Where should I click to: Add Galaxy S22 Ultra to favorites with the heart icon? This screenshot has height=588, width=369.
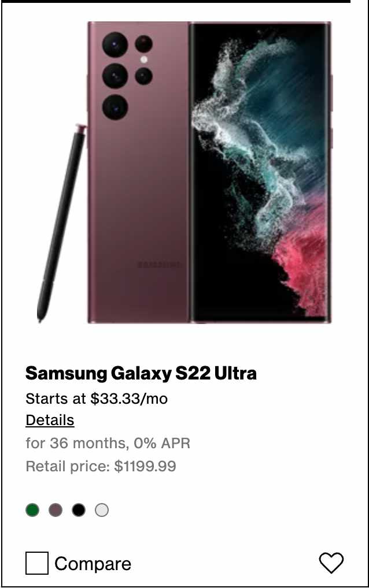point(331,563)
